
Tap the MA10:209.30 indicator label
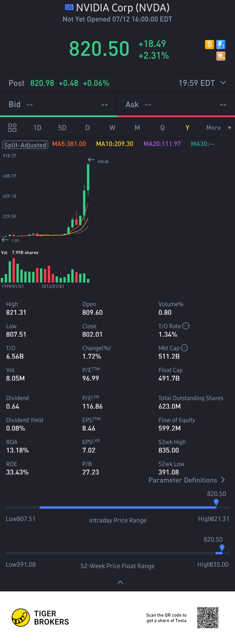click(x=115, y=144)
